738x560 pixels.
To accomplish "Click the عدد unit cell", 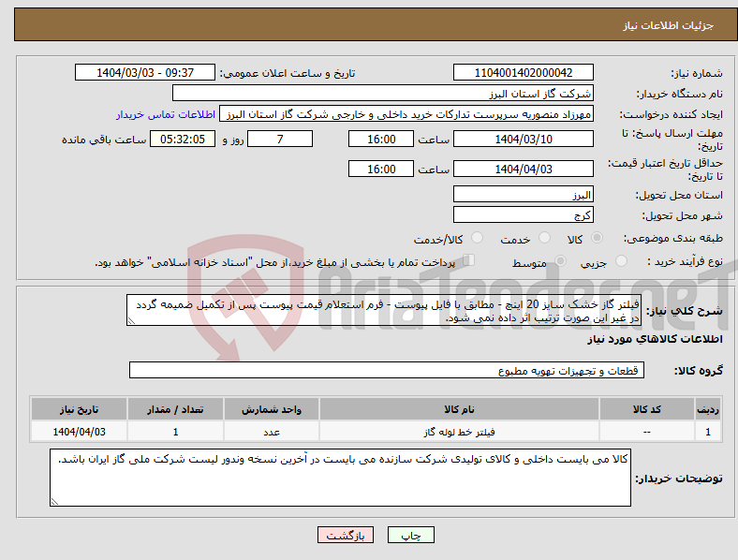I will click(272, 432).
